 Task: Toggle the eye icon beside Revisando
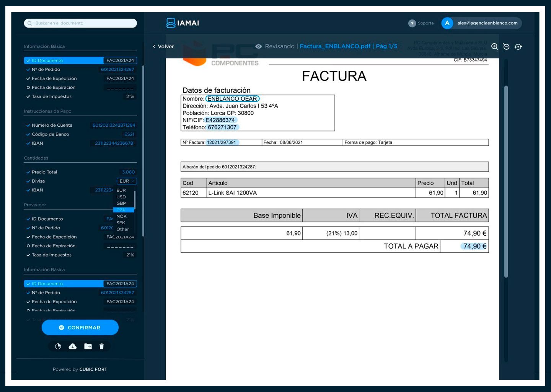[x=259, y=46]
